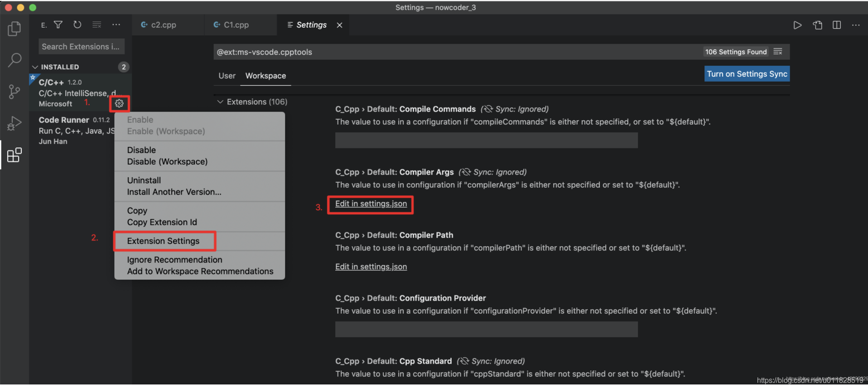Click the Compiler Args setting title
The width and height of the screenshot is (868, 389).
(395, 172)
